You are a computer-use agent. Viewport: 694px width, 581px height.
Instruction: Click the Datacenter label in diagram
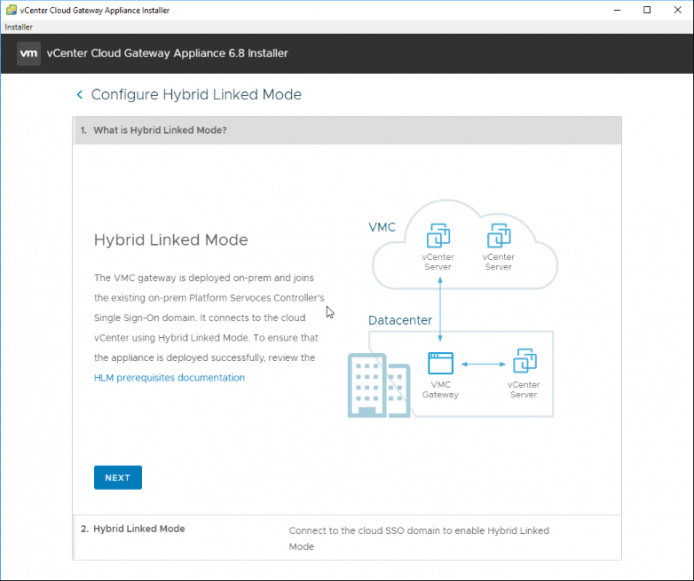coord(400,320)
